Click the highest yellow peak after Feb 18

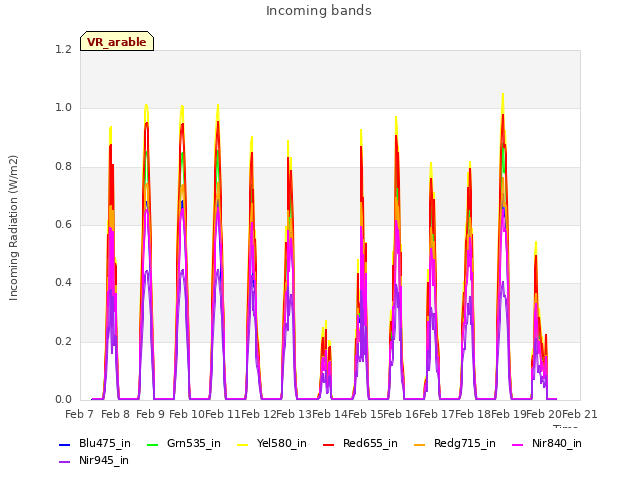503,95
